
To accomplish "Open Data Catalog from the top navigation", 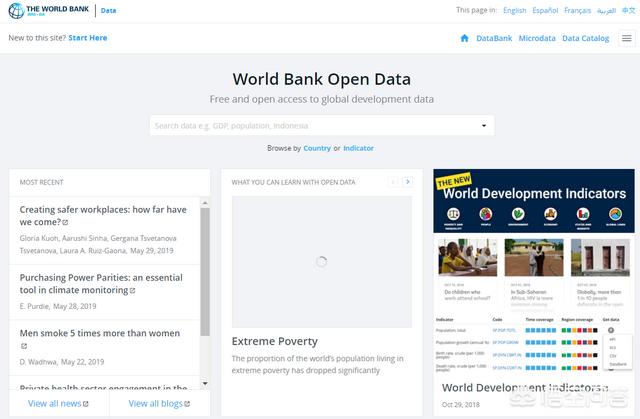I will coord(585,38).
